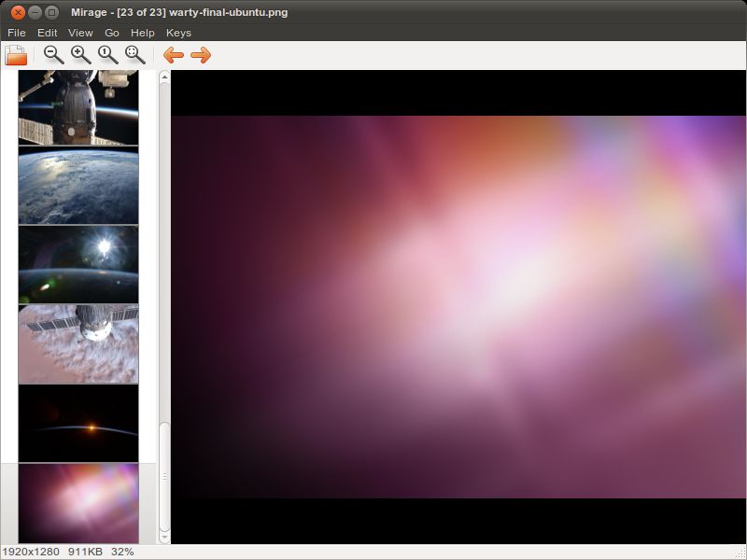747x560 pixels.
Task: Open the View menu
Action: point(80,33)
